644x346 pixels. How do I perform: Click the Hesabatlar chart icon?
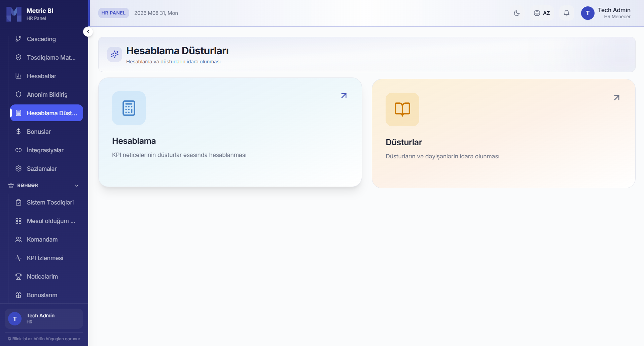(x=19, y=76)
